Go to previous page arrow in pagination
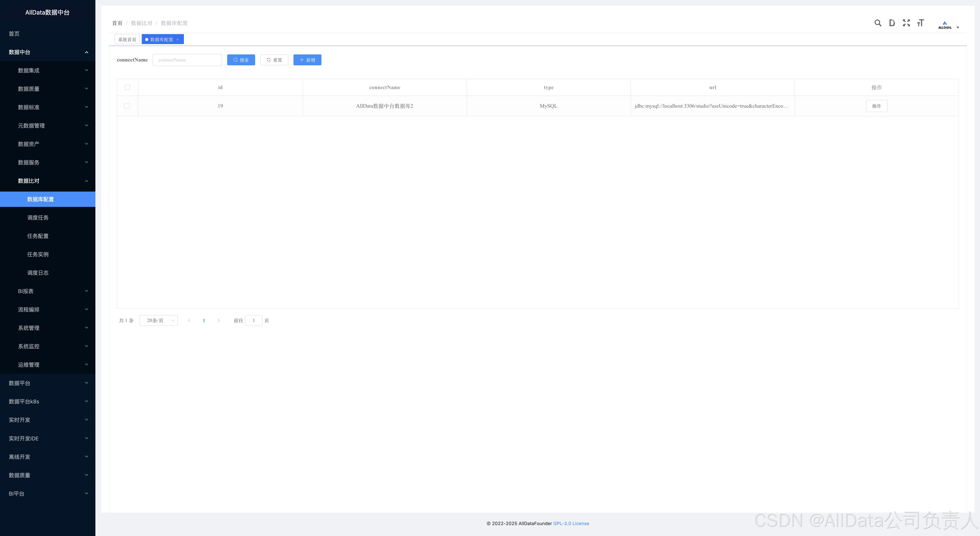 (189, 321)
